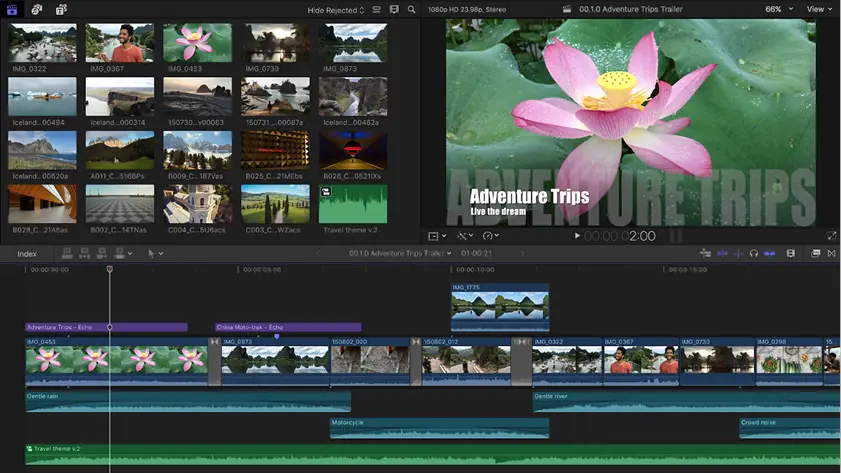The image size is (841, 473).
Task: Select the IMG_0873 browser clip
Action: (353, 43)
